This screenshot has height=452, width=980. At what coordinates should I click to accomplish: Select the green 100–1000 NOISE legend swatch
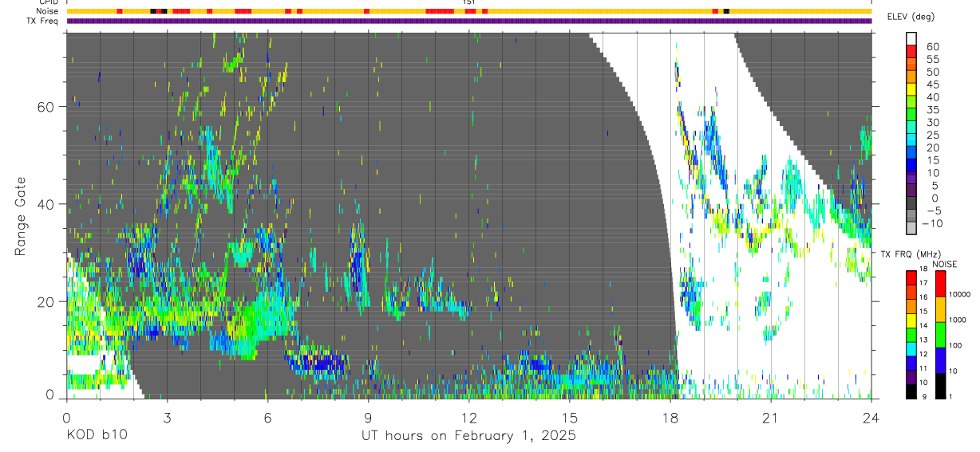coord(940,335)
